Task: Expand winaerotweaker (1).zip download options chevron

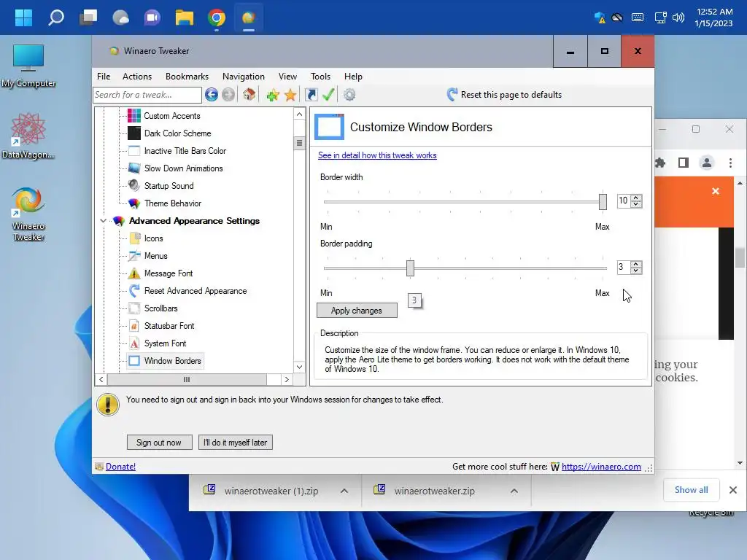Action: (344, 491)
